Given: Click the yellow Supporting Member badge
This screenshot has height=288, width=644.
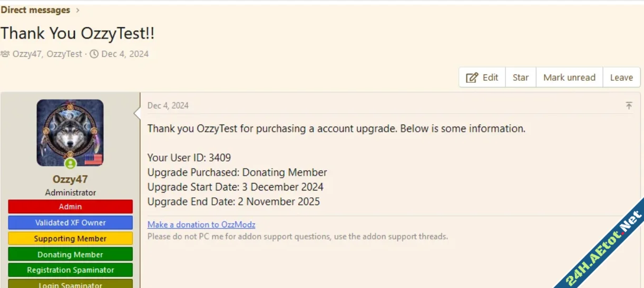Looking at the screenshot, I should [70, 238].
